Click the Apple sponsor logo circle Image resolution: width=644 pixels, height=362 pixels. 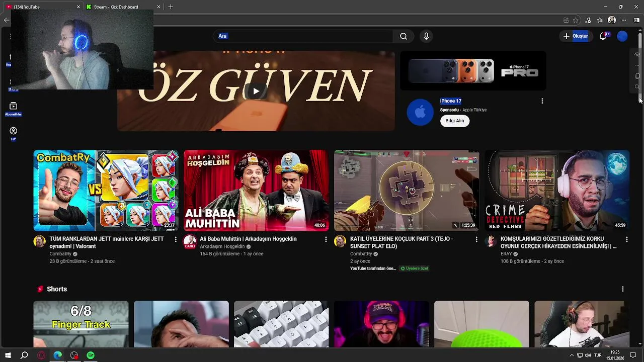[420, 112]
